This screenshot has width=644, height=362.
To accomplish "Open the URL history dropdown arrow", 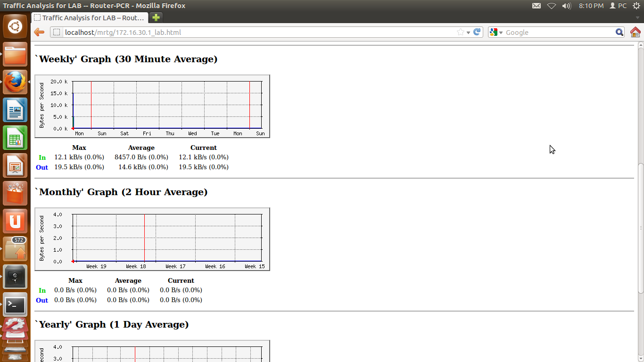I will coord(468,33).
